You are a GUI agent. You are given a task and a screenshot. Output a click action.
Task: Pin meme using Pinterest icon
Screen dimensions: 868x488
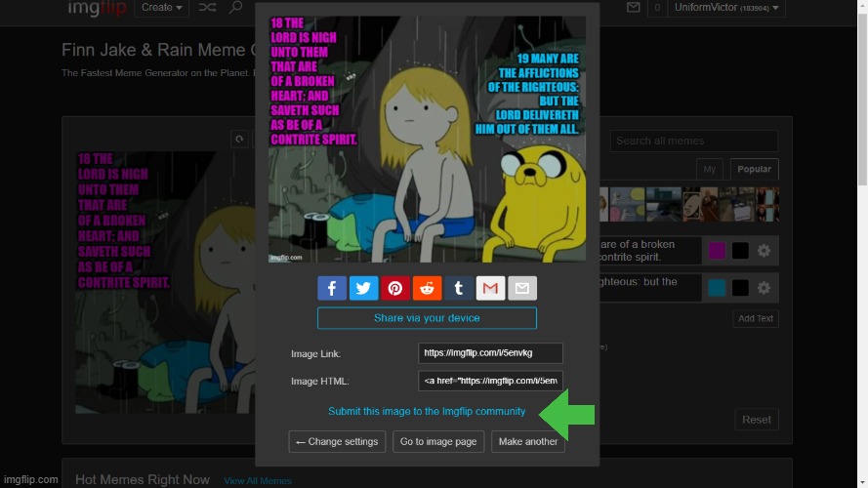tap(395, 288)
